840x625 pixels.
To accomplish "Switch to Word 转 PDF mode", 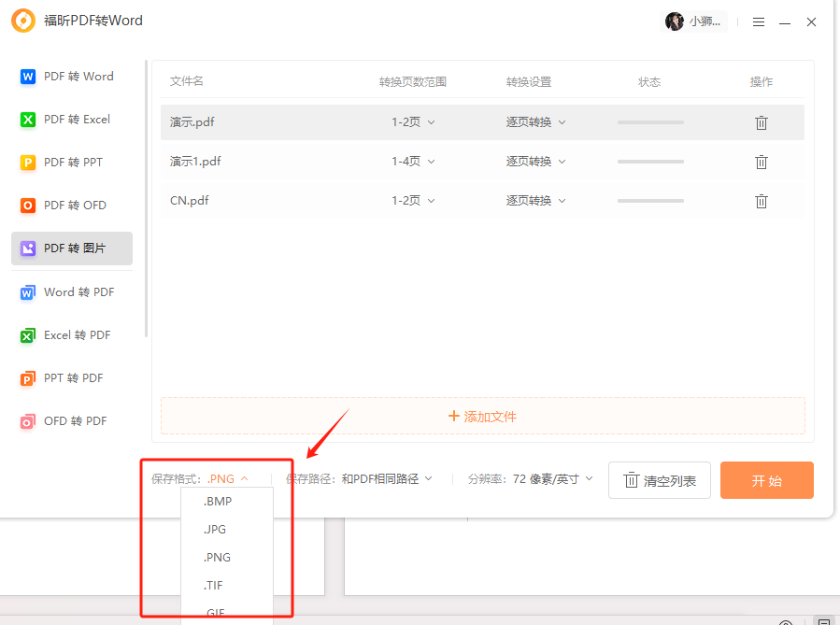I will pos(72,292).
